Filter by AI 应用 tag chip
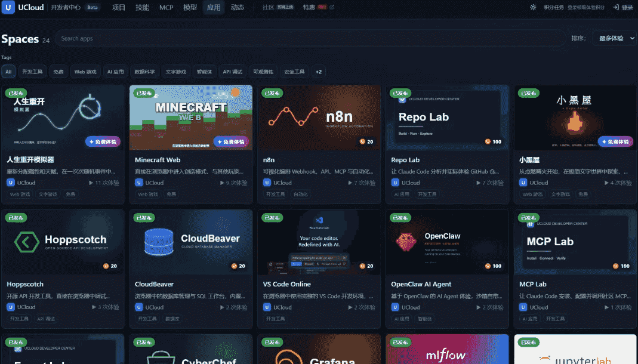This screenshot has width=638, height=364. pyautogui.click(x=116, y=72)
